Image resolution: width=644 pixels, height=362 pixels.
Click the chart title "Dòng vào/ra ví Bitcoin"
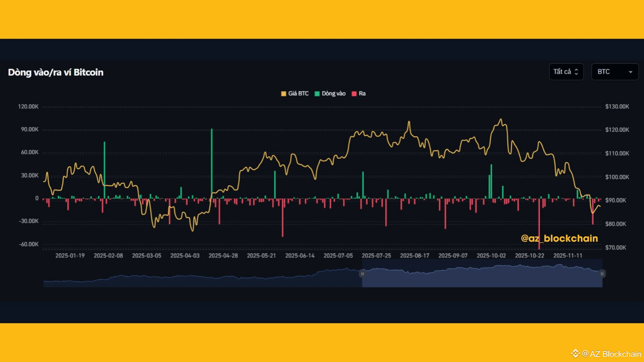[x=56, y=72]
